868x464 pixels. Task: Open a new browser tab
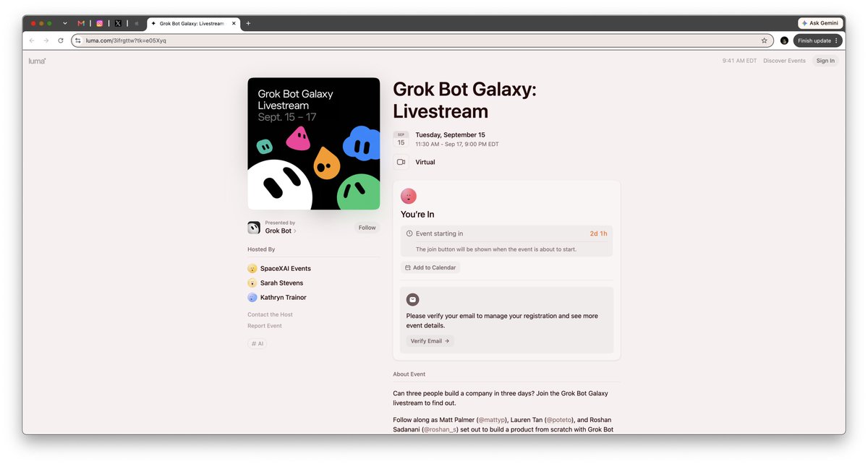pos(248,23)
